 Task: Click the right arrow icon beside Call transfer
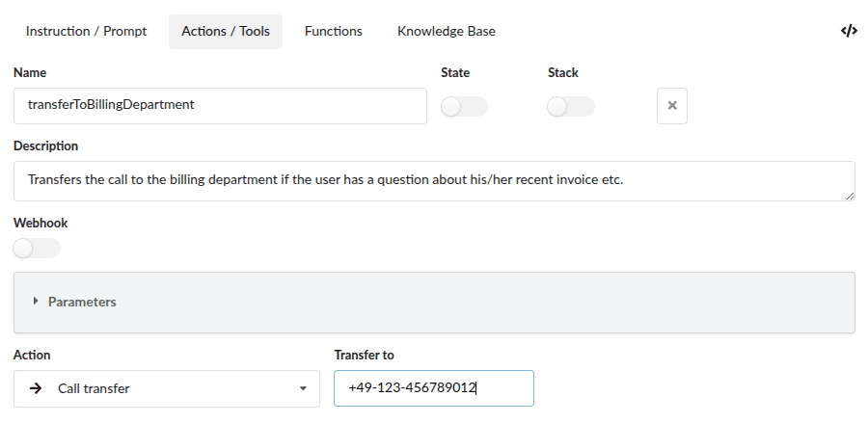pyautogui.click(x=36, y=388)
